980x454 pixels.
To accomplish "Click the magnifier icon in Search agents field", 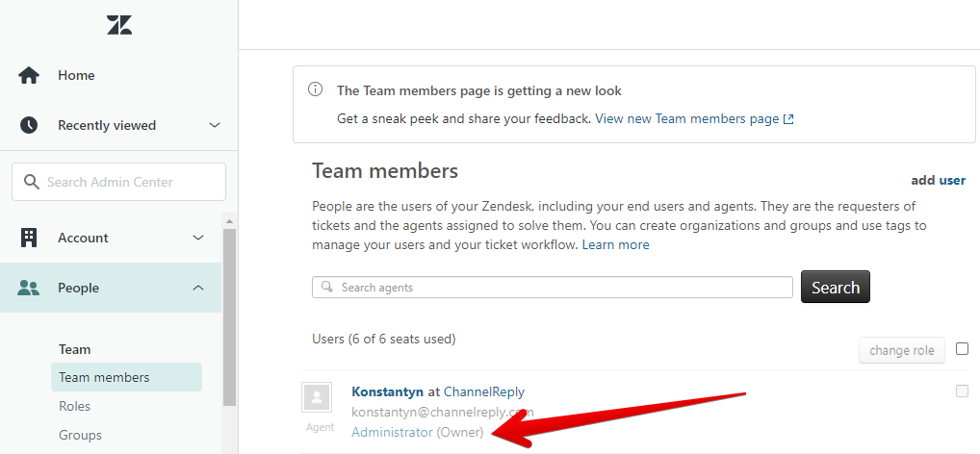I will click(x=326, y=287).
